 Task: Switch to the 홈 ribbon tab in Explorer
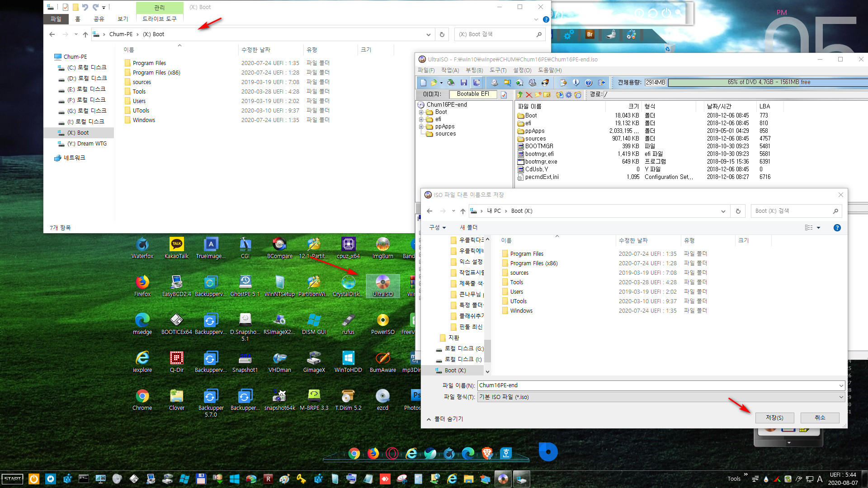[77, 19]
